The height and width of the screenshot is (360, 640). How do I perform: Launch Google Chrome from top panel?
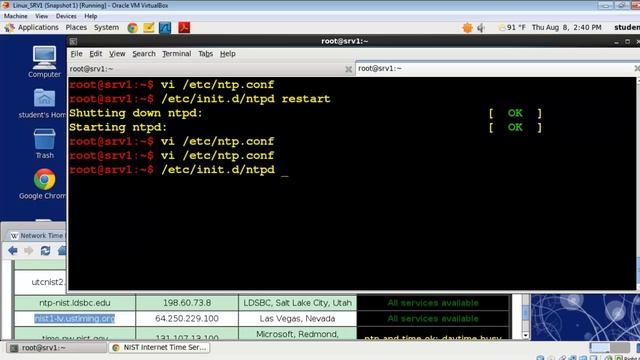(132, 28)
